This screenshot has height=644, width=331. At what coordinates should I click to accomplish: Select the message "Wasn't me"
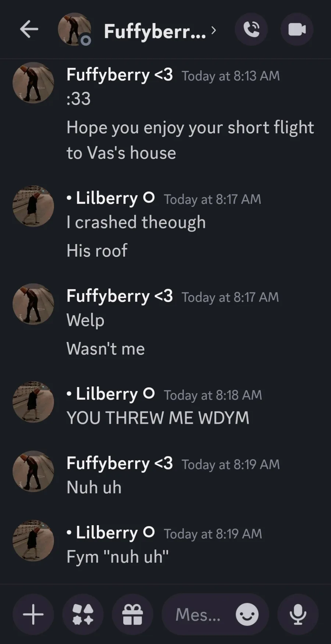tap(106, 348)
